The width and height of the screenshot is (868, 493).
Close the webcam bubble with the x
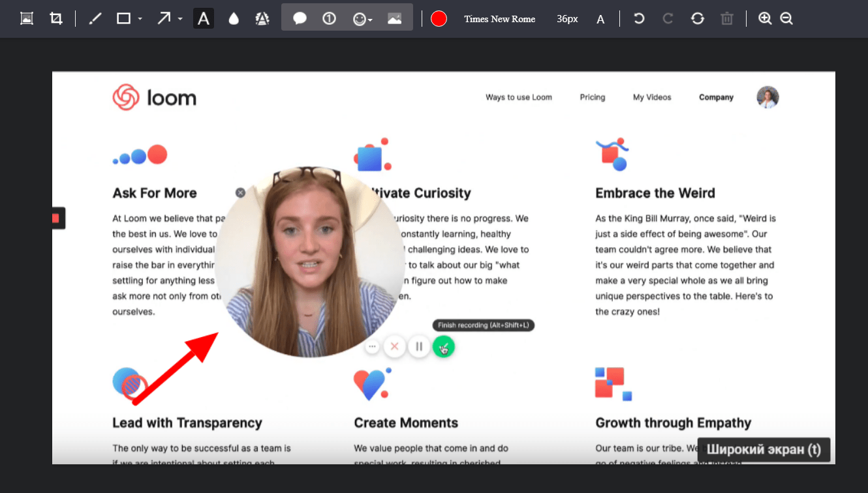pos(240,192)
